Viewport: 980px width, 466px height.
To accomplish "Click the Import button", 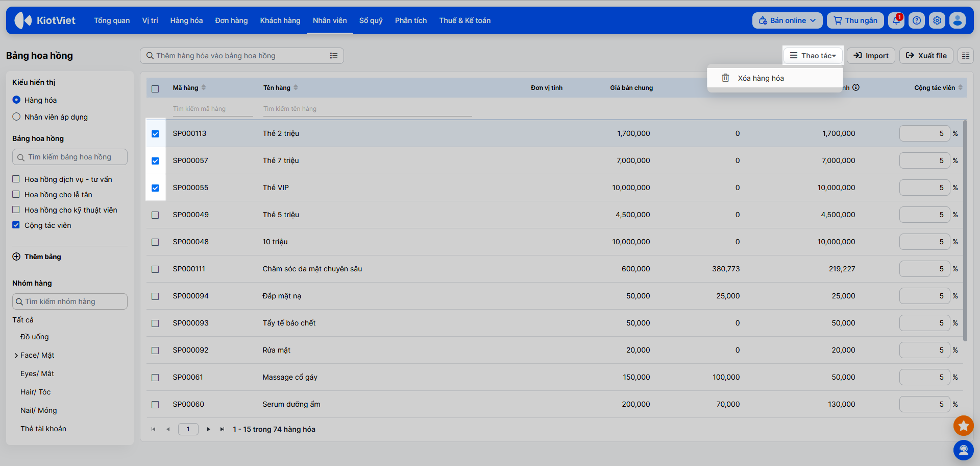I will tap(871, 56).
